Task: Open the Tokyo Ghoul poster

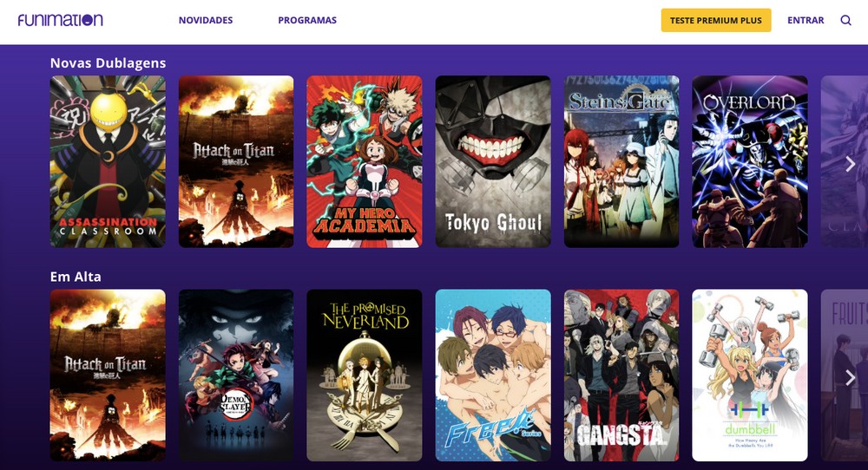Action: pyautogui.click(x=493, y=161)
